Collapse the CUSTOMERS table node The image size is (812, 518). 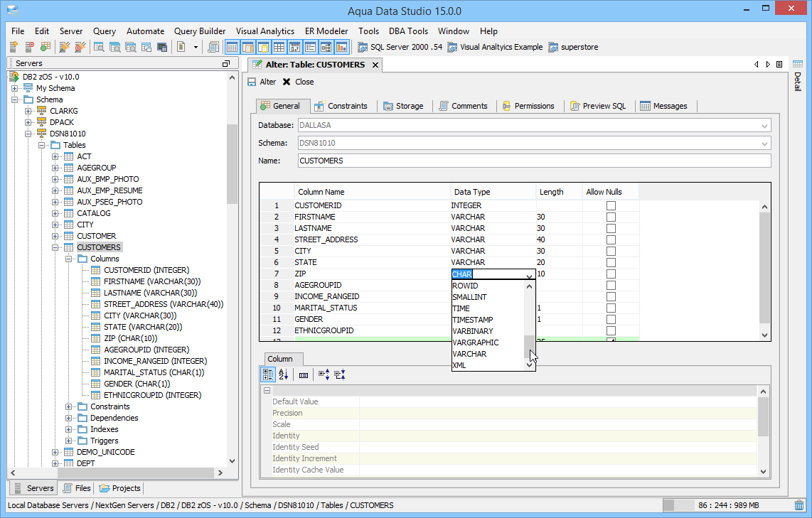[x=55, y=248]
